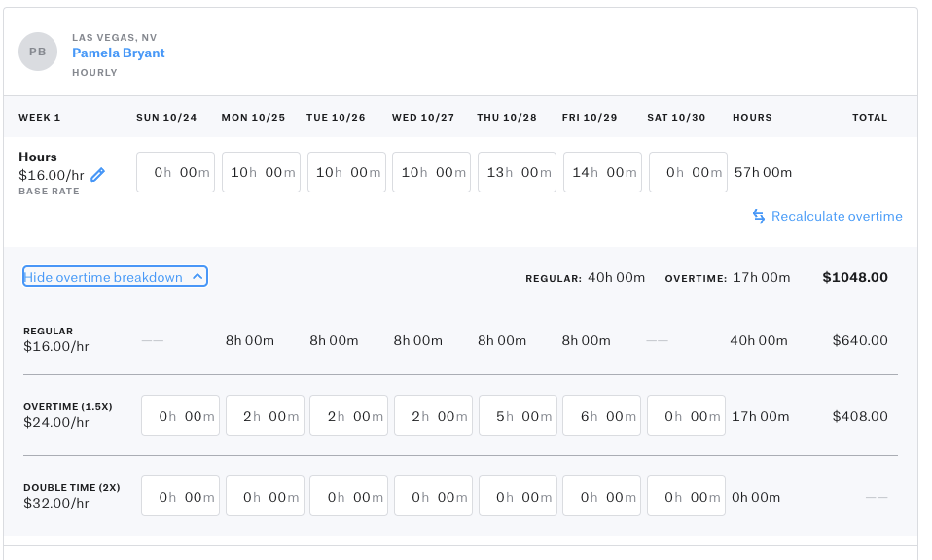Click the 17h 00m overtime row total
932x560 pixels.
(760, 416)
